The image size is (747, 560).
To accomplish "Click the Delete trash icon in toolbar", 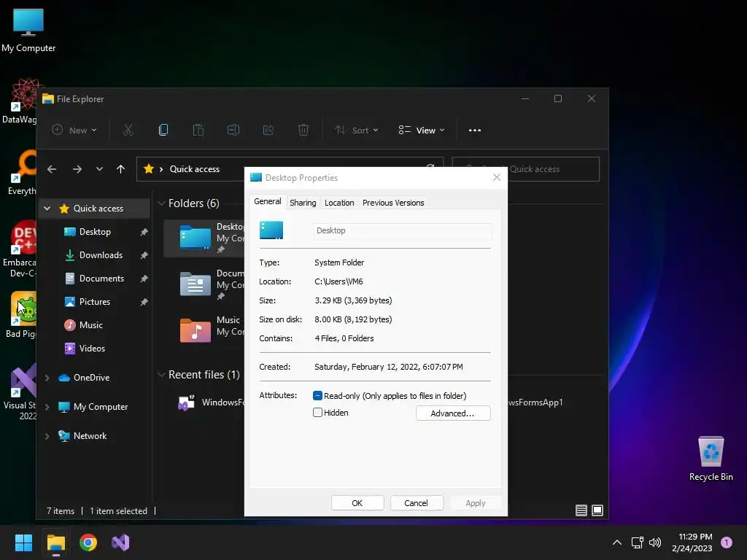I will [303, 130].
